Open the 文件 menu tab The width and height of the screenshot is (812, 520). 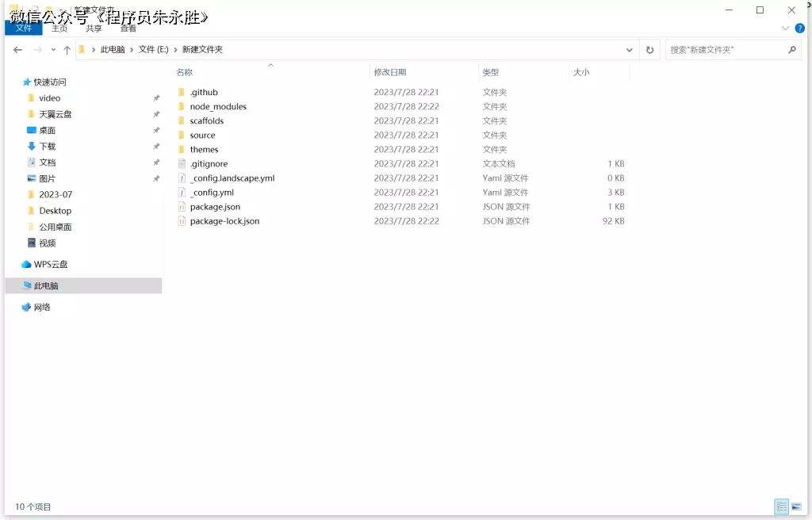point(24,28)
